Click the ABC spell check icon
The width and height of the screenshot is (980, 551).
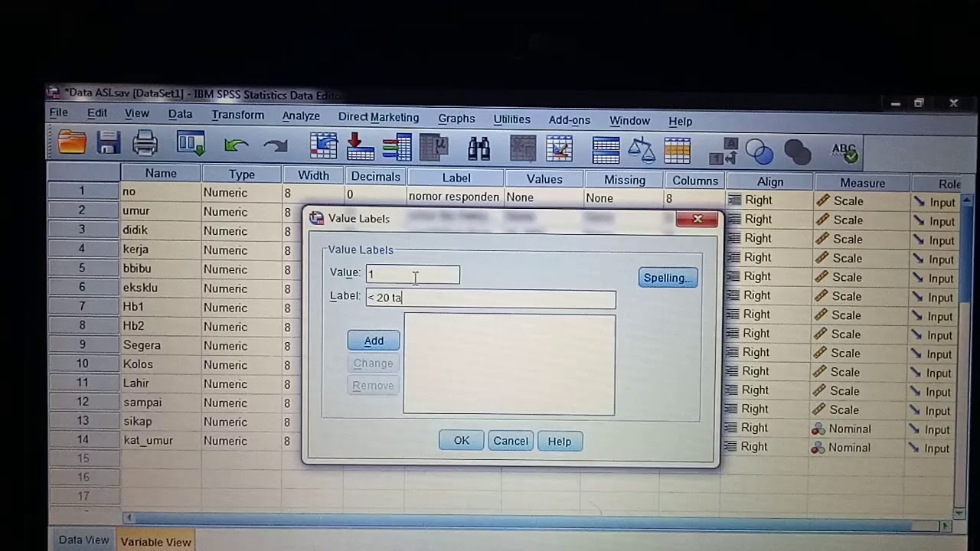tap(844, 153)
